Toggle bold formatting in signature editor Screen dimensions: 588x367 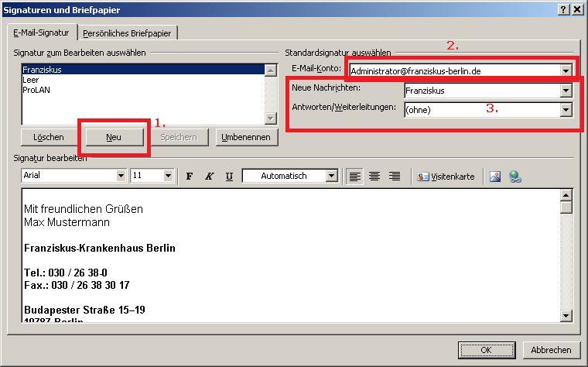click(190, 177)
